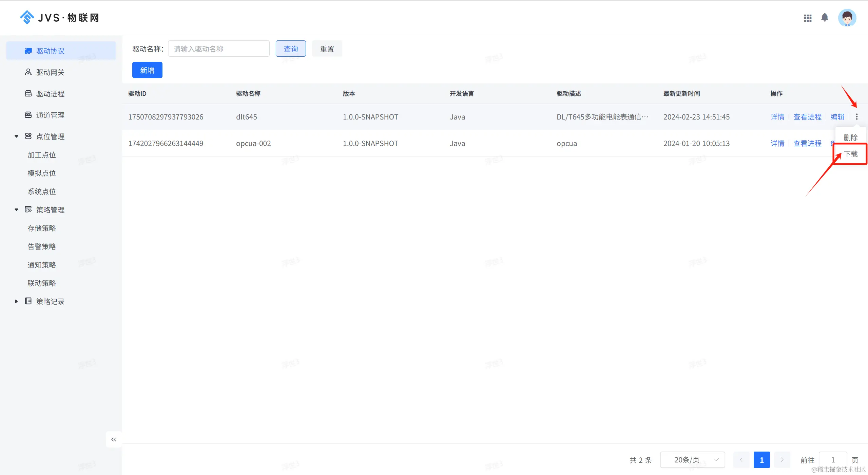The image size is (868, 475).
Task: Collapse the 策略管理 tree group
Action: click(16, 210)
